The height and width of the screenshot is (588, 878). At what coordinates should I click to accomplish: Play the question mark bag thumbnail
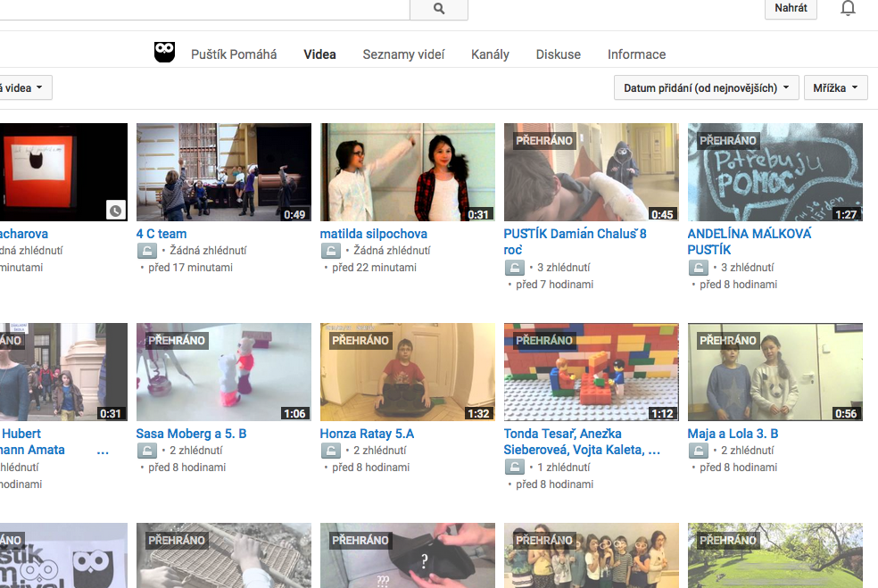[x=408, y=556]
